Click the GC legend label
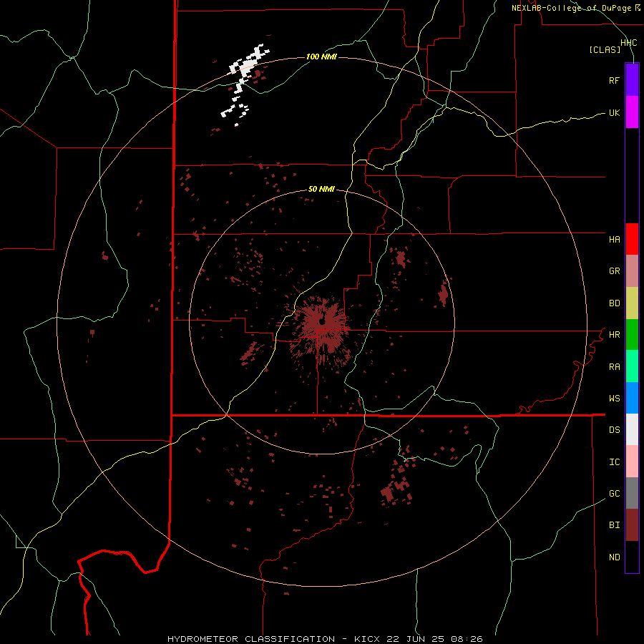The height and width of the screenshot is (644, 644). [614, 494]
